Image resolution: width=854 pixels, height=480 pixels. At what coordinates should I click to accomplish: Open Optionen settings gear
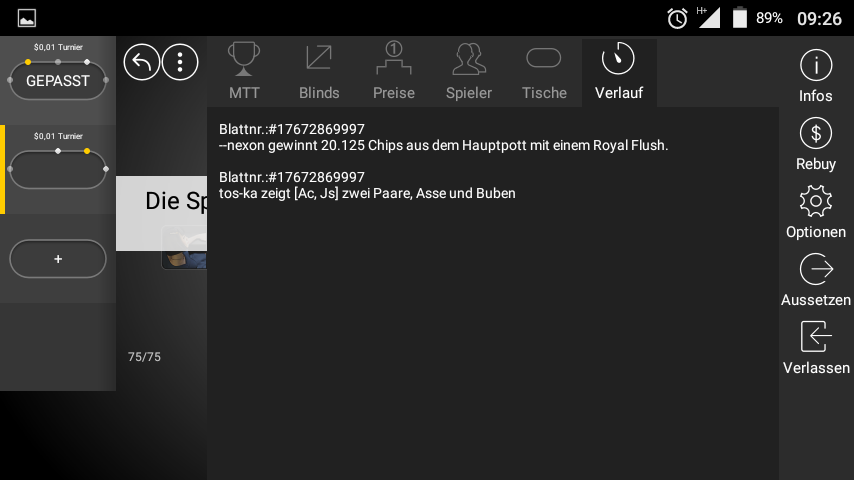click(815, 212)
